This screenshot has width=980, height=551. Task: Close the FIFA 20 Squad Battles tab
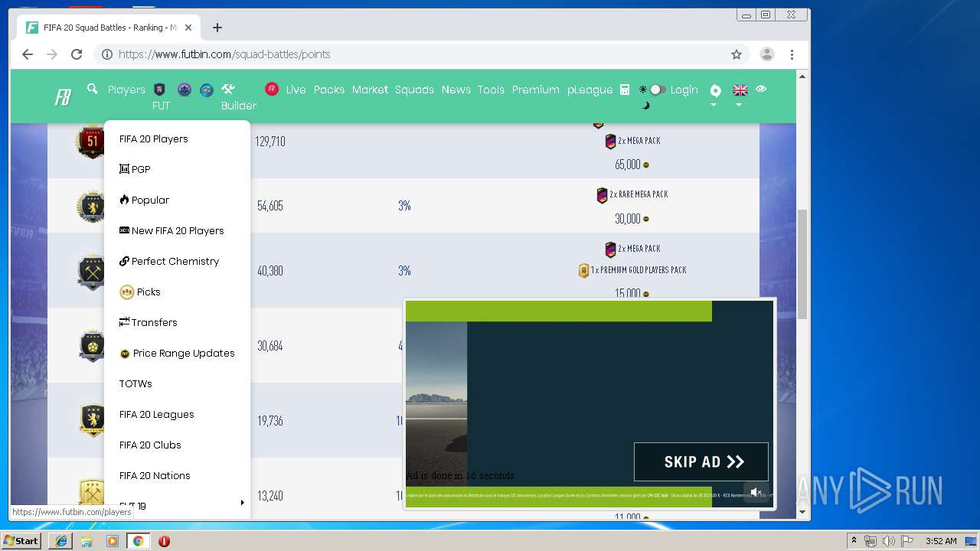click(188, 28)
